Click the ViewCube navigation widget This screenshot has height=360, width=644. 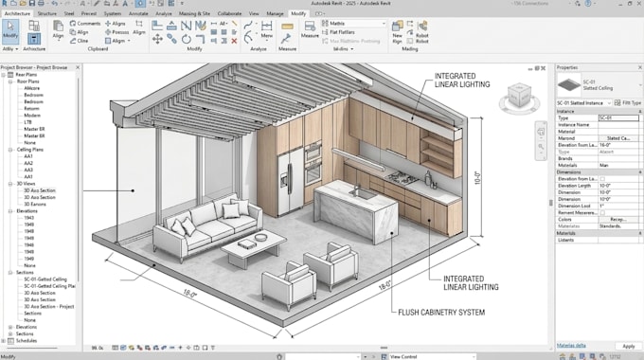click(x=520, y=98)
